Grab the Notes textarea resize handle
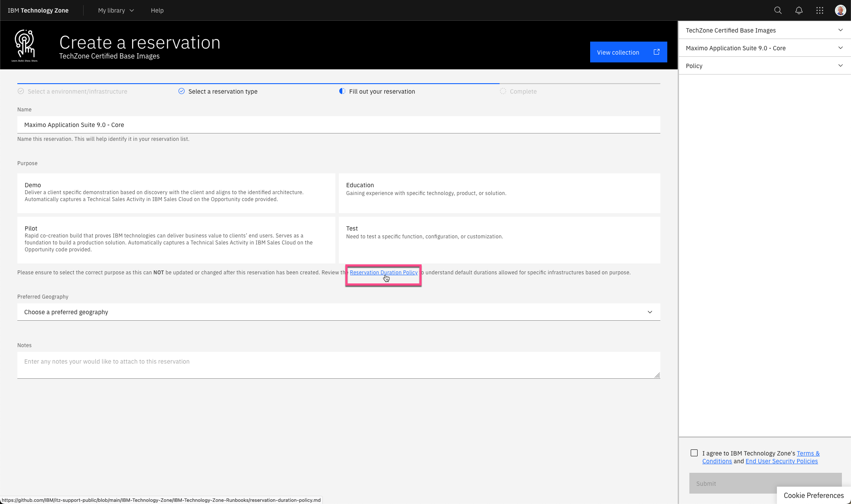 pos(657,375)
